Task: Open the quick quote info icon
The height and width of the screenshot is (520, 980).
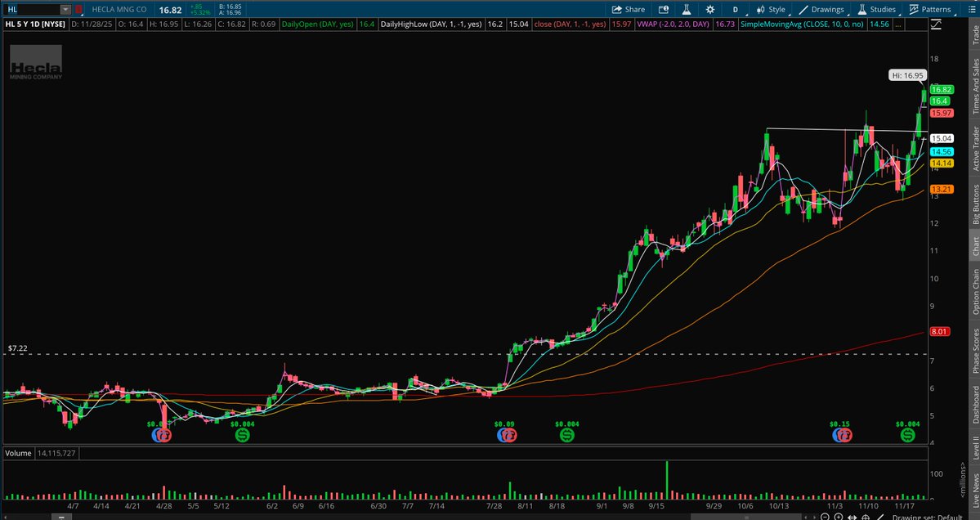Action: 664,9
